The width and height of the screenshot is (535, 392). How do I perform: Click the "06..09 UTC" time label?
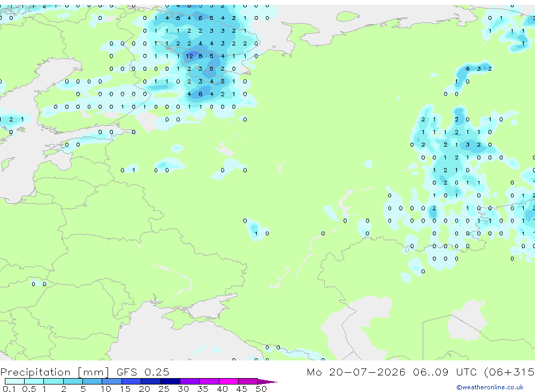[x=446, y=372]
